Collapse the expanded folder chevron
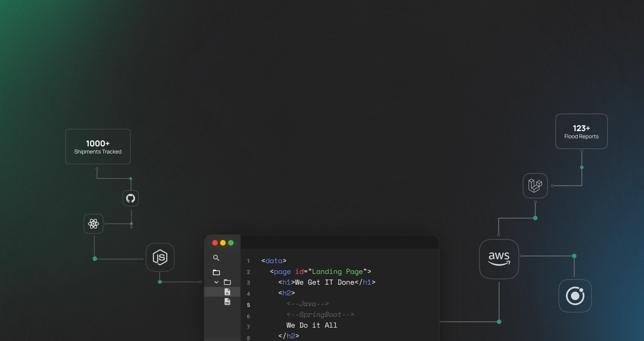 [x=216, y=282]
